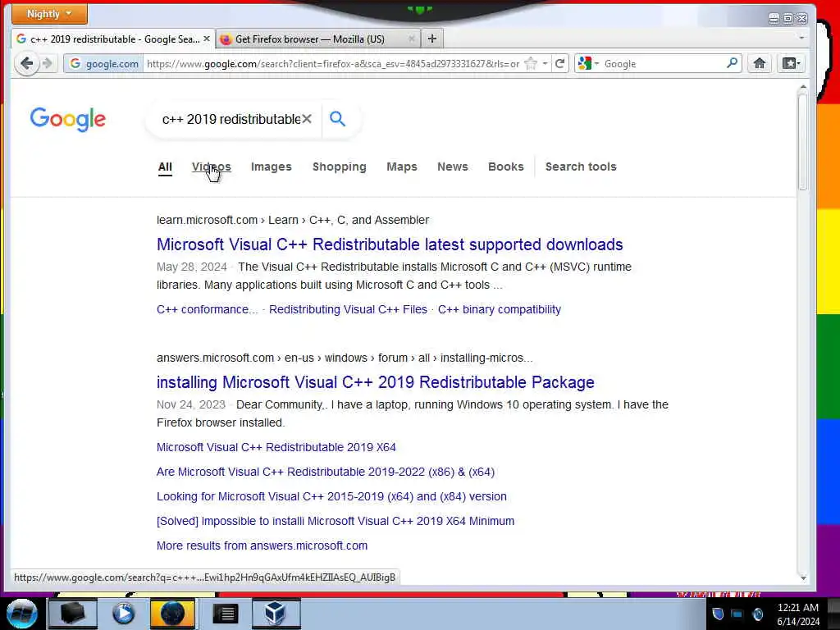This screenshot has width=840, height=630.
Task: Click the page vertical scrollbar thumb
Action: click(x=802, y=142)
